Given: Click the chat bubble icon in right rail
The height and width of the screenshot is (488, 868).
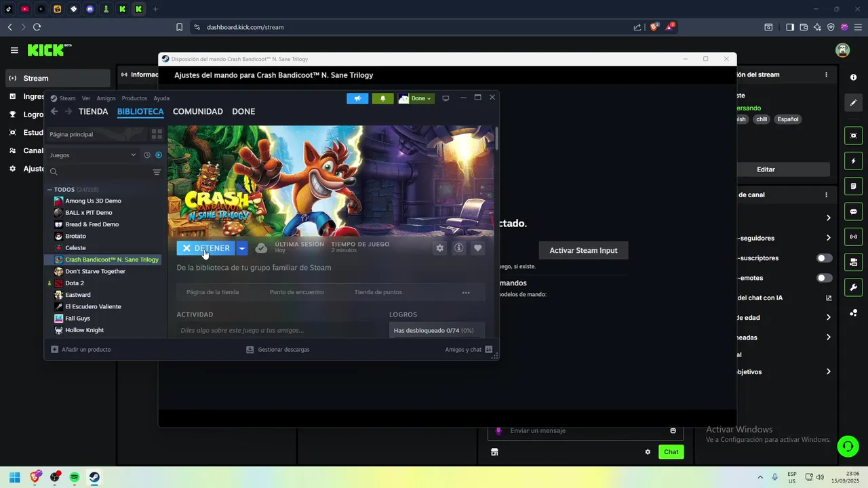Looking at the screenshot, I should click(x=853, y=211).
